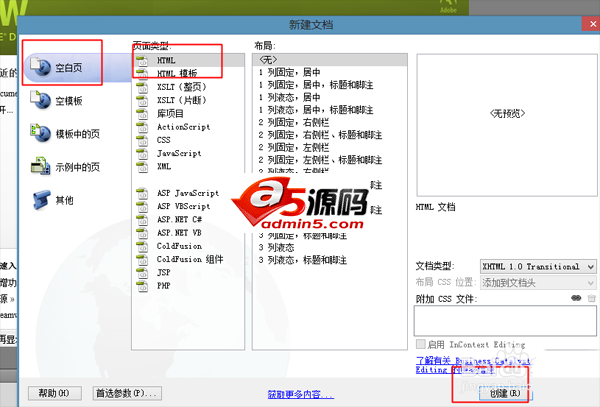600x407 pixels.
Task: Open the 获取更多内容... link
Action: pyautogui.click(x=301, y=394)
